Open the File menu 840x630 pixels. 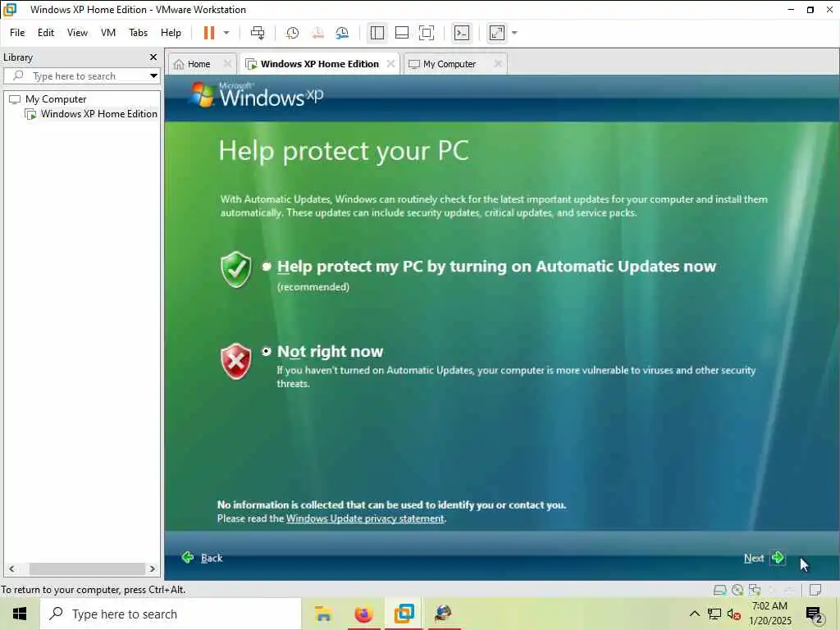[17, 33]
